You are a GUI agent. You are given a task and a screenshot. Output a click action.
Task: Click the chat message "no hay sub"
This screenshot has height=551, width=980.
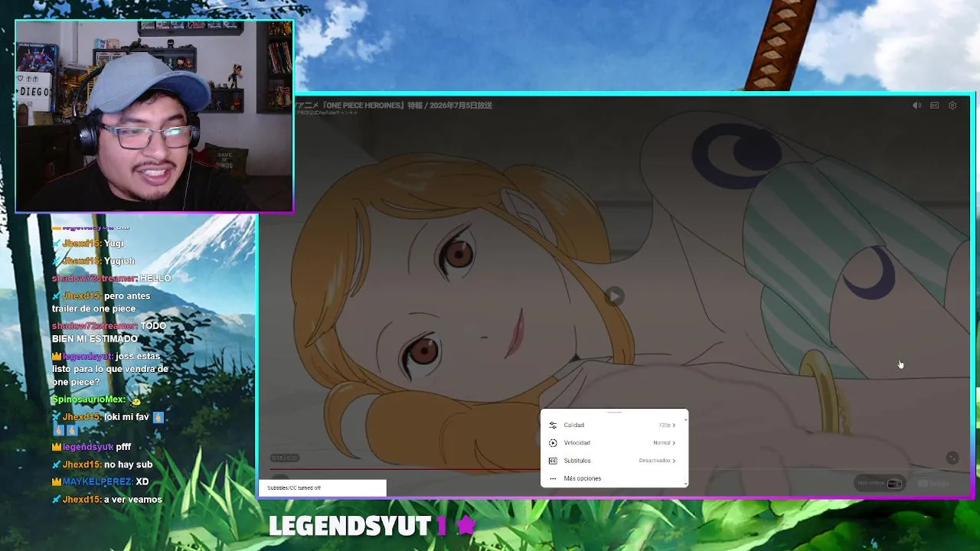pyautogui.click(x=129, y=464)
